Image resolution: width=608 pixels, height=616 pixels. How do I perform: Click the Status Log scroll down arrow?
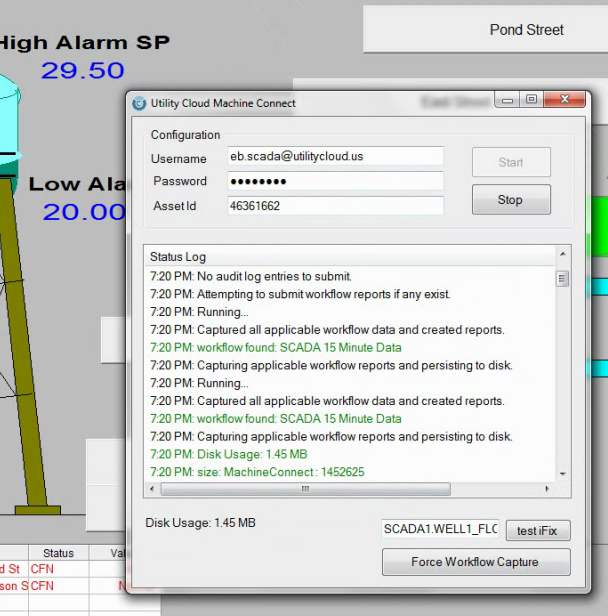tap(562, 473)
